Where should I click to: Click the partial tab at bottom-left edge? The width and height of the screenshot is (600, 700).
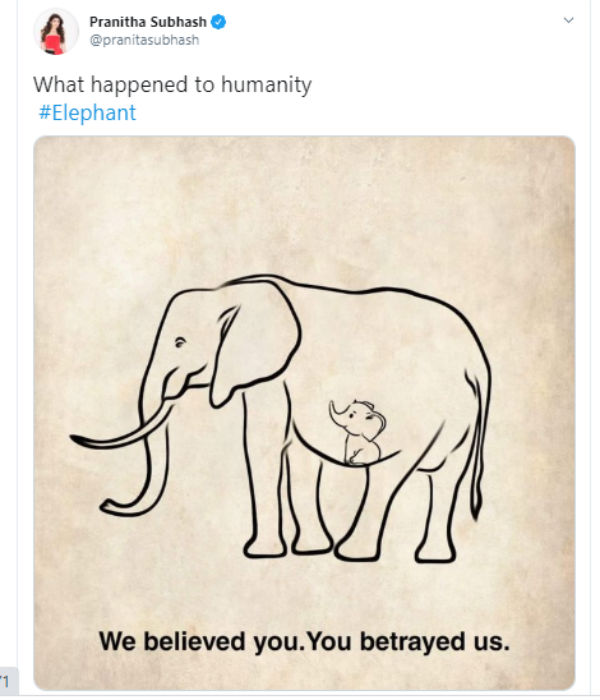8,681
